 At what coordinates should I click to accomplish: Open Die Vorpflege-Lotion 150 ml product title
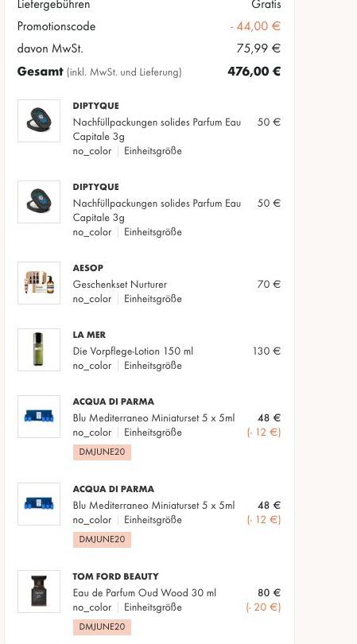(x=133, y=351)
